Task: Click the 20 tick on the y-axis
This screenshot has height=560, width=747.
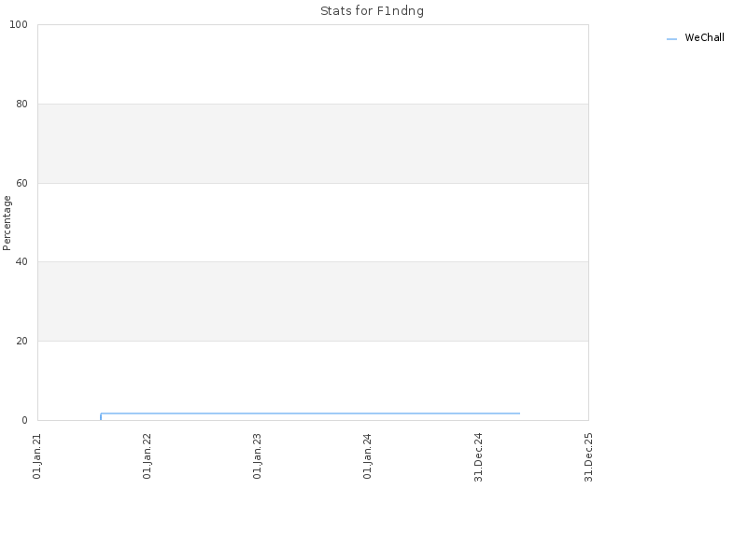Action: click(x=21, y=341)
